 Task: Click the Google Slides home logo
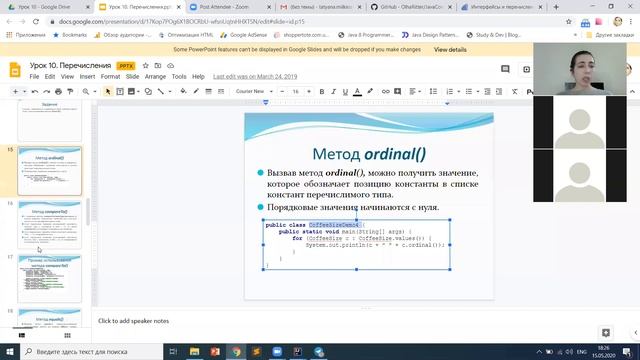pos(15,70)
